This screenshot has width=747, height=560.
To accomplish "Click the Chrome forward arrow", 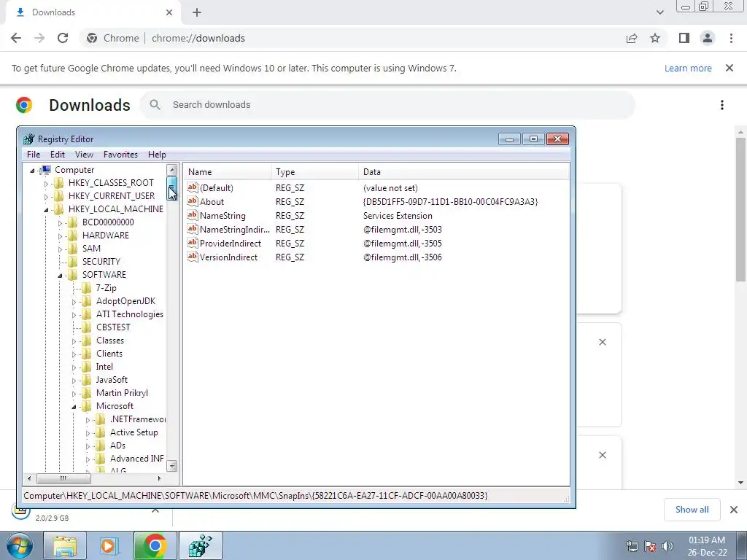I will coord(39,38).
